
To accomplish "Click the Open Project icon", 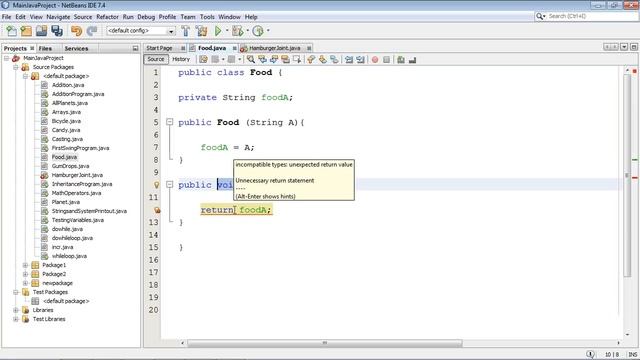I will [41, 31].
